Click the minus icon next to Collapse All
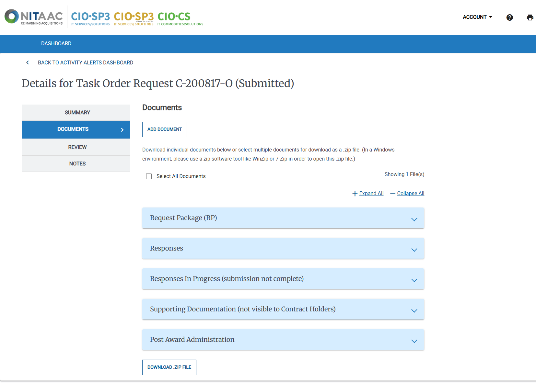The image size is (536, 392). [392, 193]
